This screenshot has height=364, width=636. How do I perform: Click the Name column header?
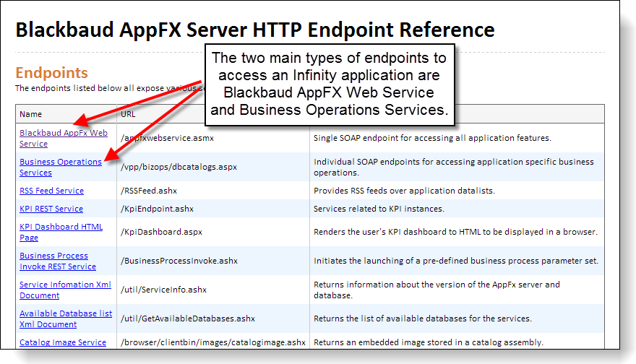click(x=31, y=114)
